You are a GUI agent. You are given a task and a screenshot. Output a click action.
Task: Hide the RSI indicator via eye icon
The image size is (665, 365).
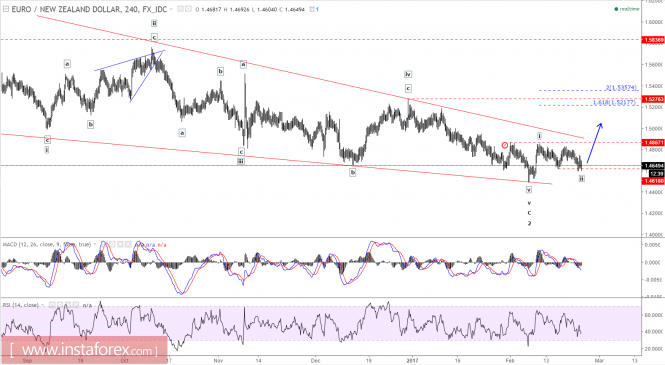point(52,305)
